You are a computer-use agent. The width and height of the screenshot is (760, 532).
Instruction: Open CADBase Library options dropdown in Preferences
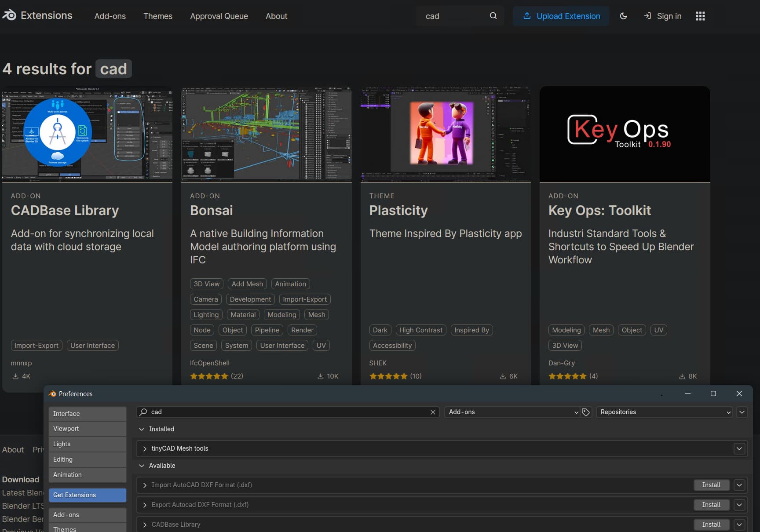point(739,525)
